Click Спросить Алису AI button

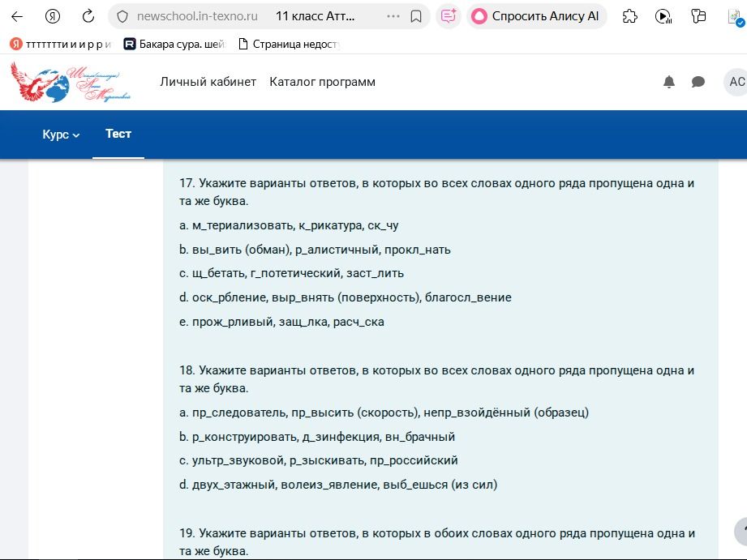coord(536,17)
